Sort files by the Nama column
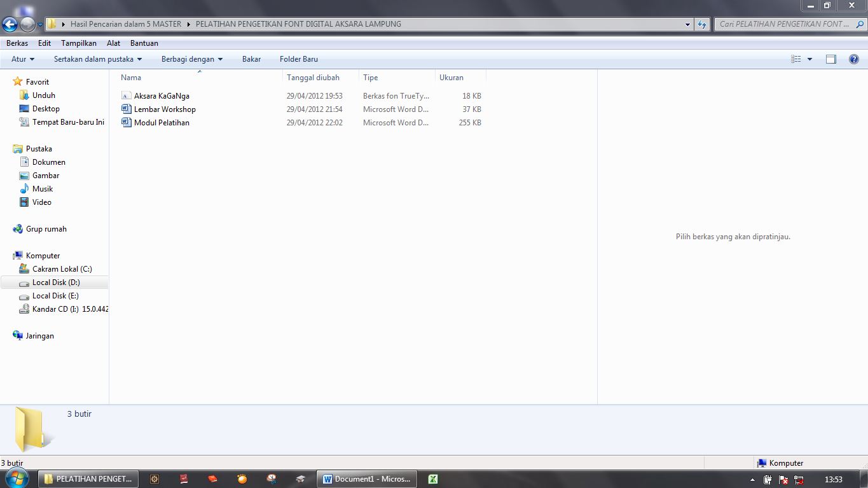This screenshot has width=868, height=488. point(130,77)
